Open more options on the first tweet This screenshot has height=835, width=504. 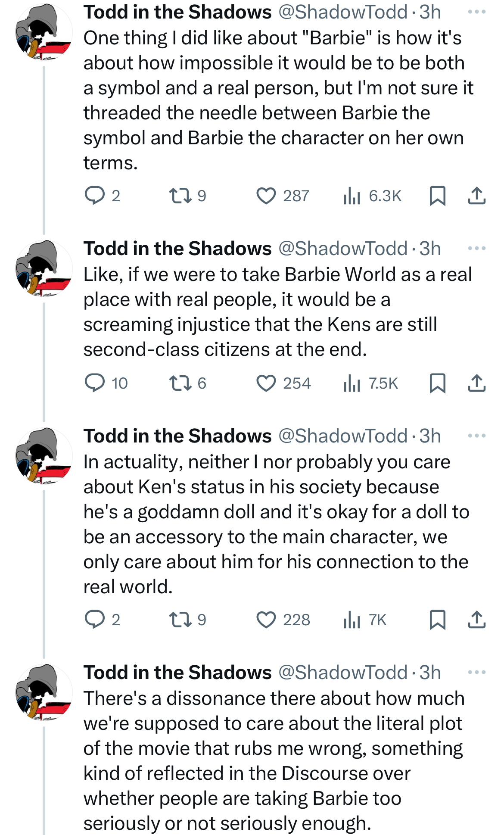point(477,12)
